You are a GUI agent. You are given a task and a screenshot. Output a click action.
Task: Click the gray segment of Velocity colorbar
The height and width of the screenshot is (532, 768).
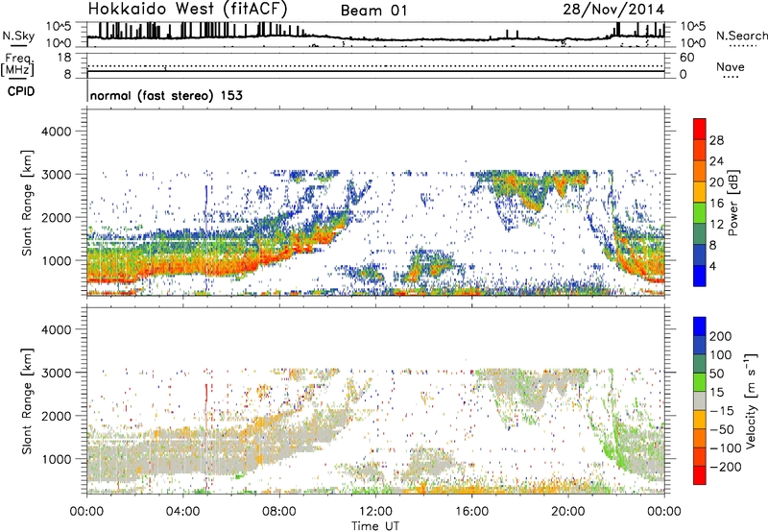click(700, 400)
